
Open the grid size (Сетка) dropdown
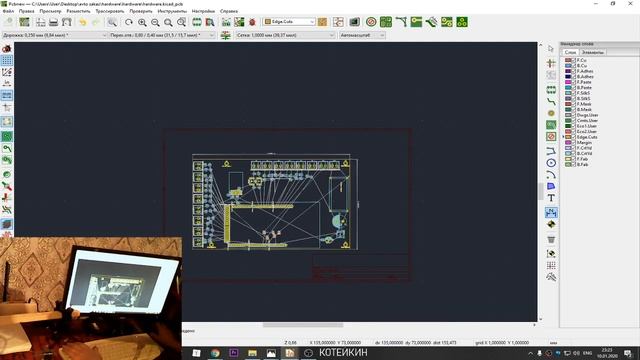point(285,36)
